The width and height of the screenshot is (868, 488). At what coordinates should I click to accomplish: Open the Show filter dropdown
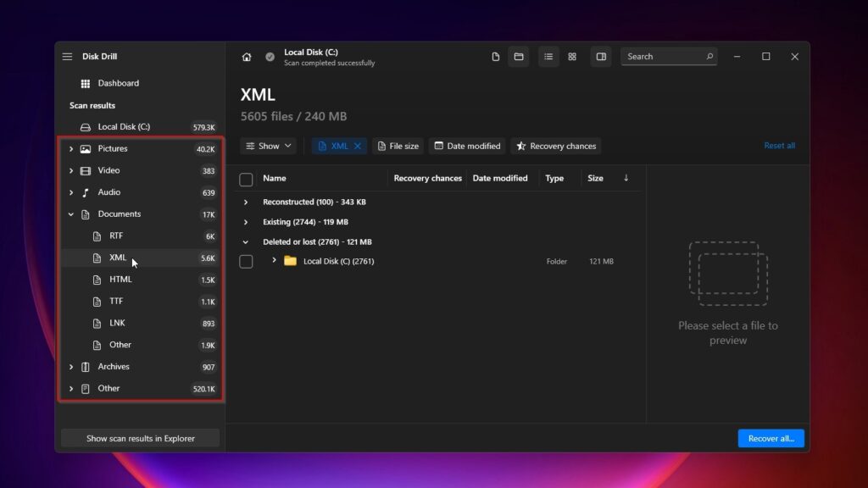tap(269, 146)
